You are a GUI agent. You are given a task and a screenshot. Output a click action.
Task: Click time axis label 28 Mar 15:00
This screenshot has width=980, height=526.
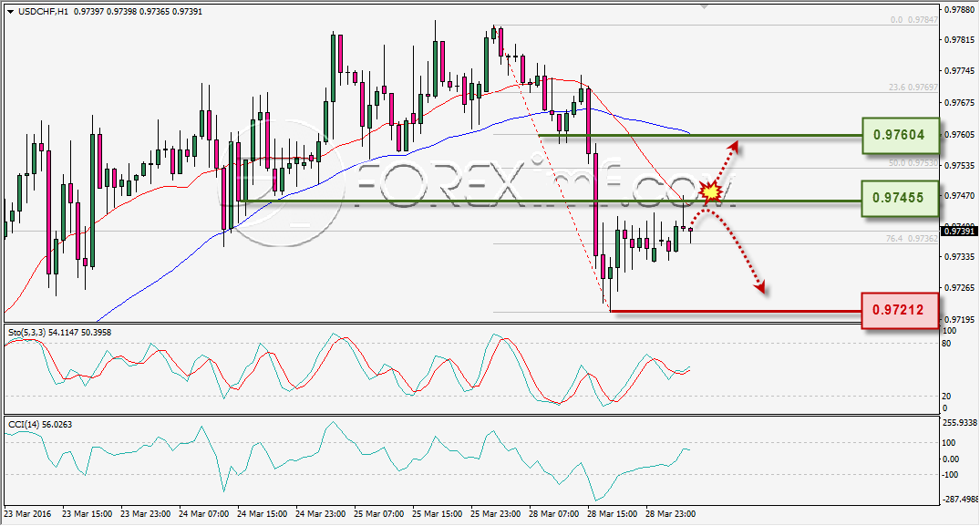612,513
